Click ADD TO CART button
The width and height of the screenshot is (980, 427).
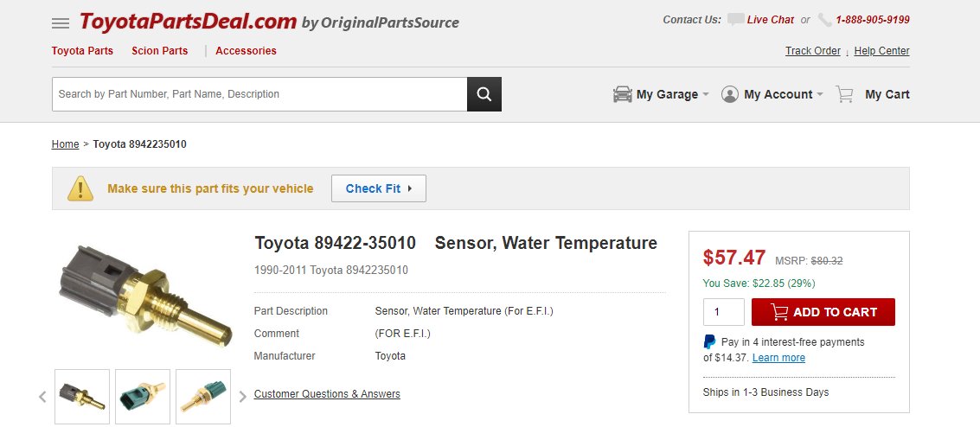823,312
